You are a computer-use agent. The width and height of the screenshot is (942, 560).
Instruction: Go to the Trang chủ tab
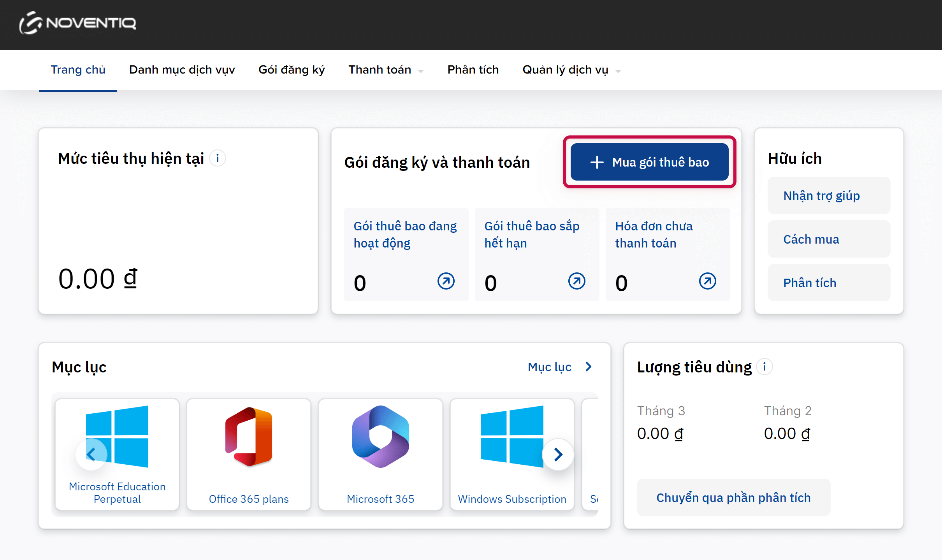coord(78,70)
